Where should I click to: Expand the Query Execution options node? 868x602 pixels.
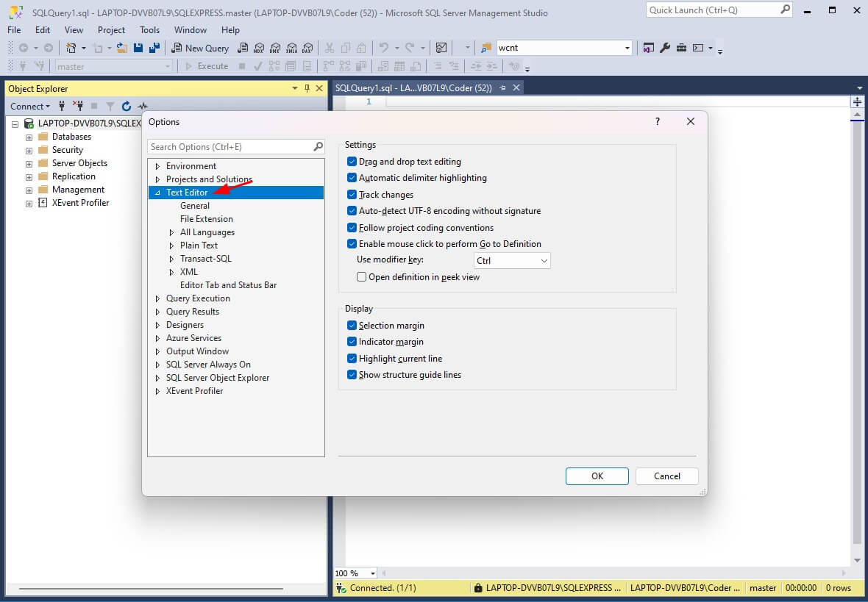coord(157,298)
